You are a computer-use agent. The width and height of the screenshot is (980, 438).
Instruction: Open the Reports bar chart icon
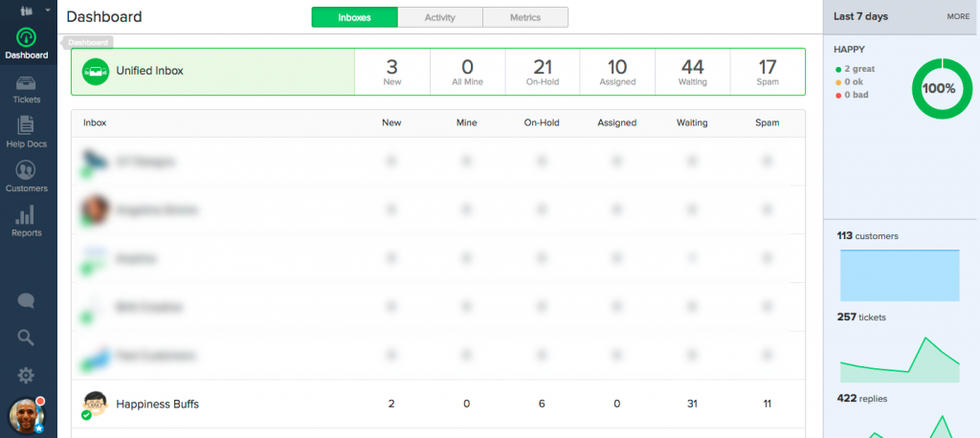pos(26,220)
